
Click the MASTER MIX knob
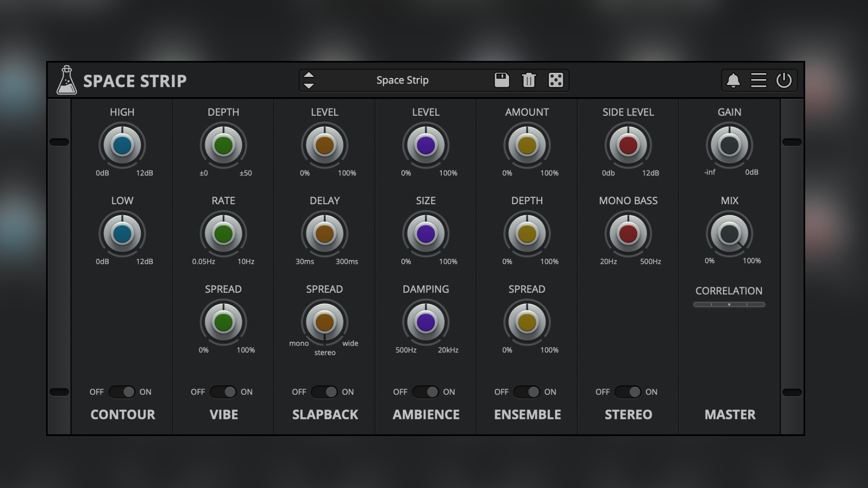[x=729, y=234]
